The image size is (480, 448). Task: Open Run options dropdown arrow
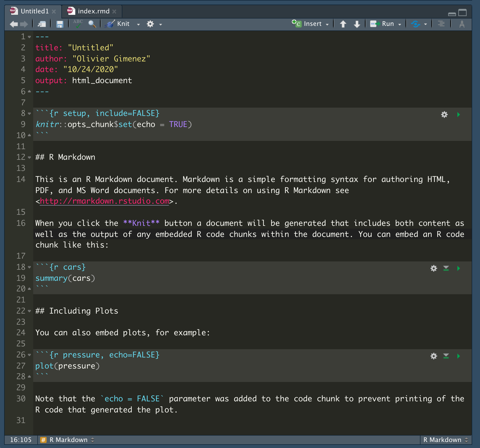(400, 24)
